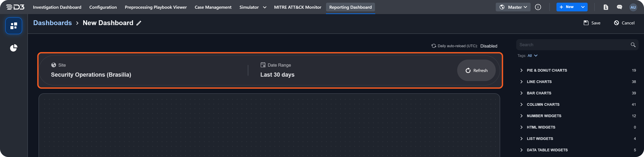Viewport: 644px width, 157px height.
Task: Go to the MITRE ATT&CK Monitor tab
Action: pos(298,7)
